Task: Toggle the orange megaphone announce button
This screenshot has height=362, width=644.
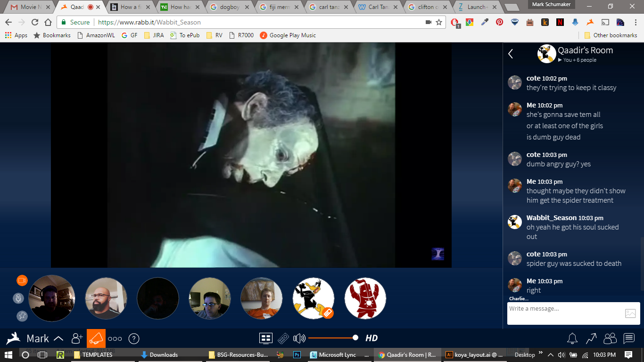Action: pyautogui.click(x=96, y=338)
